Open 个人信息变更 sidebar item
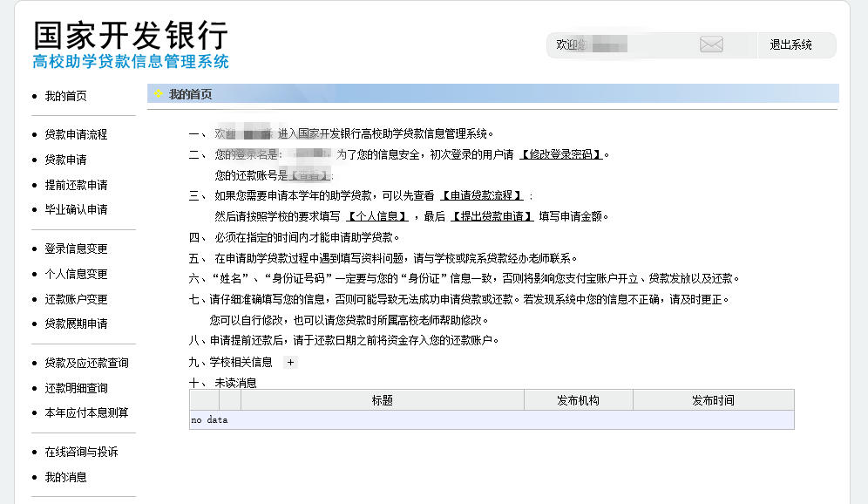Viewport: 868px width, 504px height. click(76, 274)
